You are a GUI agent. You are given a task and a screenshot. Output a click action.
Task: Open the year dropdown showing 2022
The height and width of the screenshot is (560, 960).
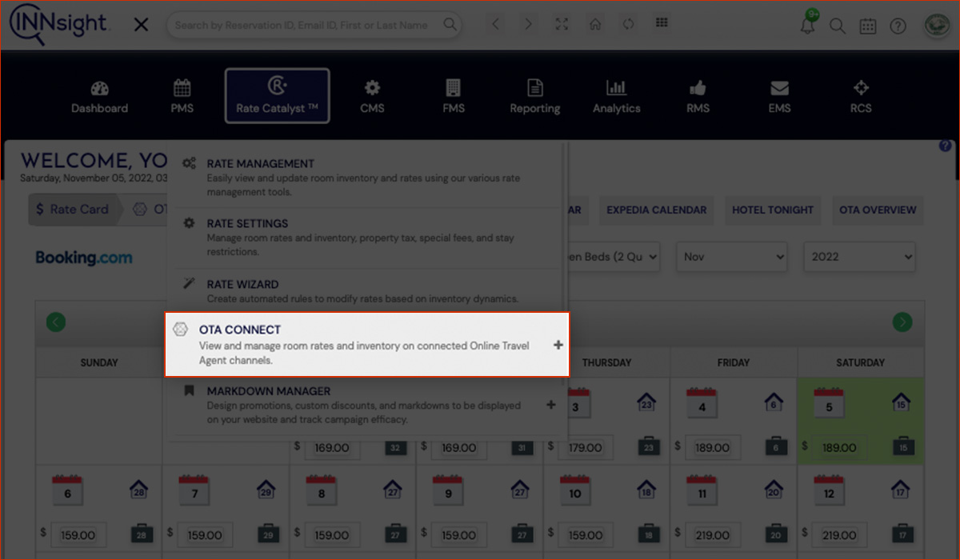tap(859, 257)
